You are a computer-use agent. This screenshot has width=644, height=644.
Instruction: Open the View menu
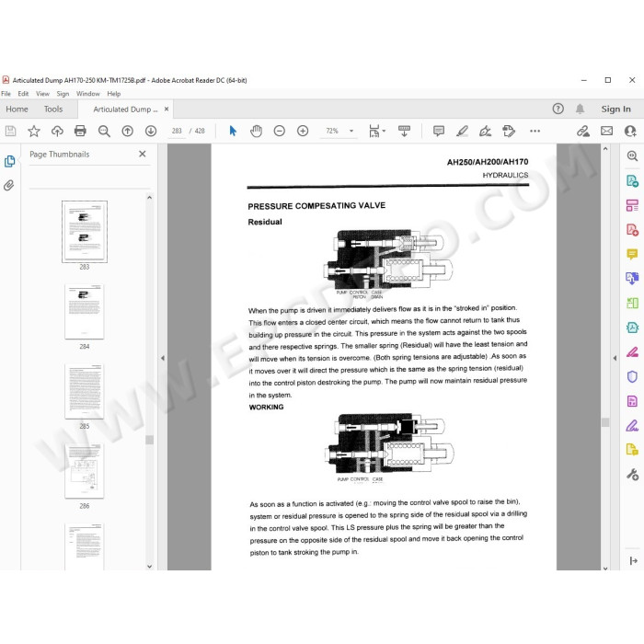42,94
